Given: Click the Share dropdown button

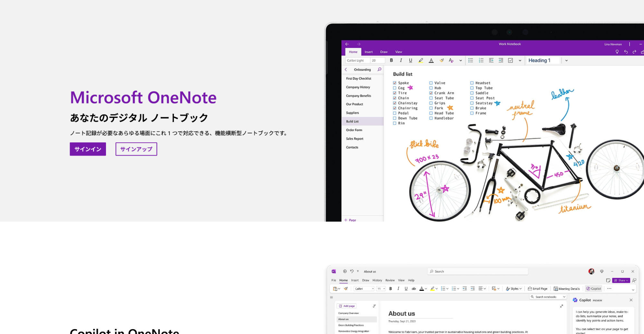Looking at the screenshot, I should pyautogui.click(x=621, y=281).
